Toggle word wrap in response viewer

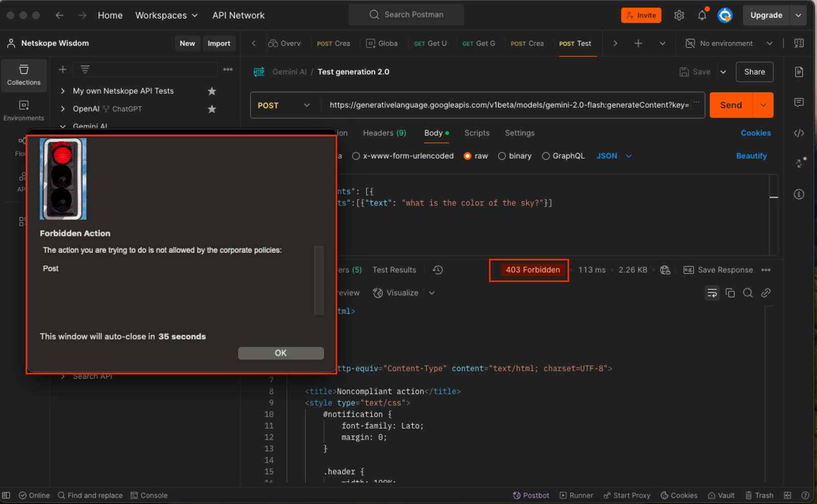712,293
